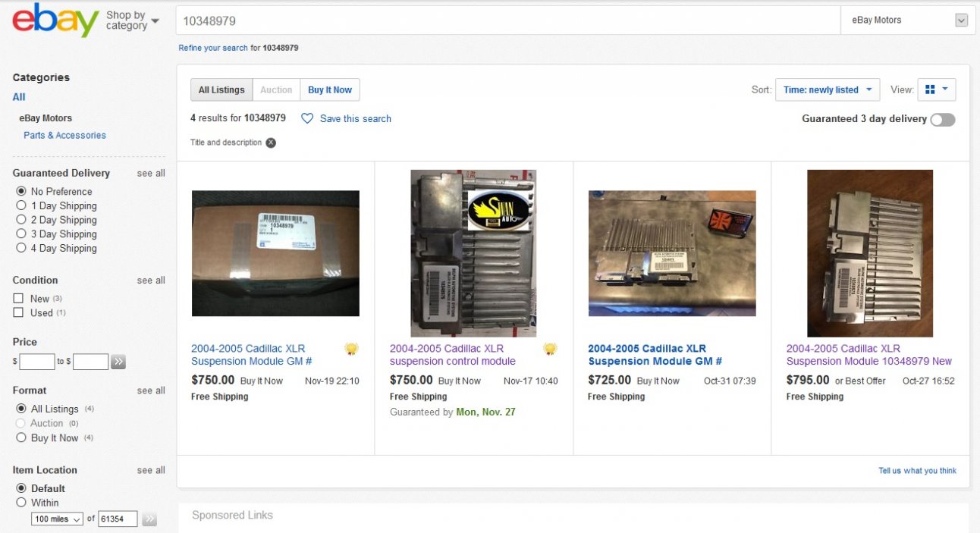Click the Swan Auto module thumbnail
This screenshot has width=980, height=533.
click(473, 253)
